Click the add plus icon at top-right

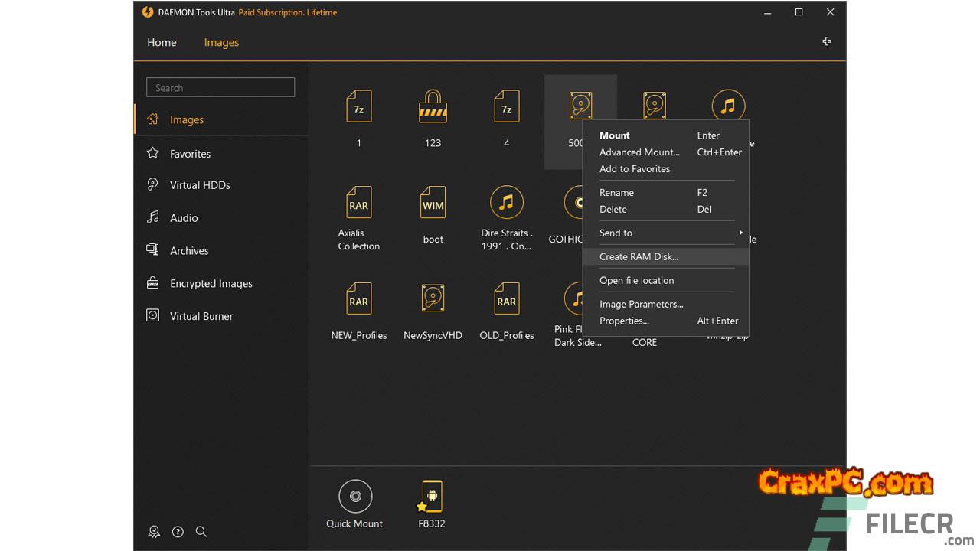pyautogui.click(x=827, y=41)
